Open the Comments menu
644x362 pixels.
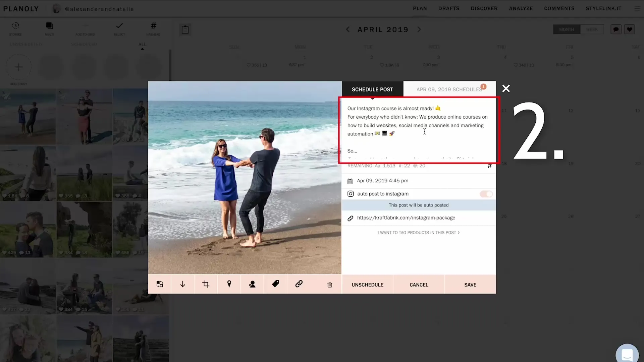pyautogui.click(x=559, y=8)
